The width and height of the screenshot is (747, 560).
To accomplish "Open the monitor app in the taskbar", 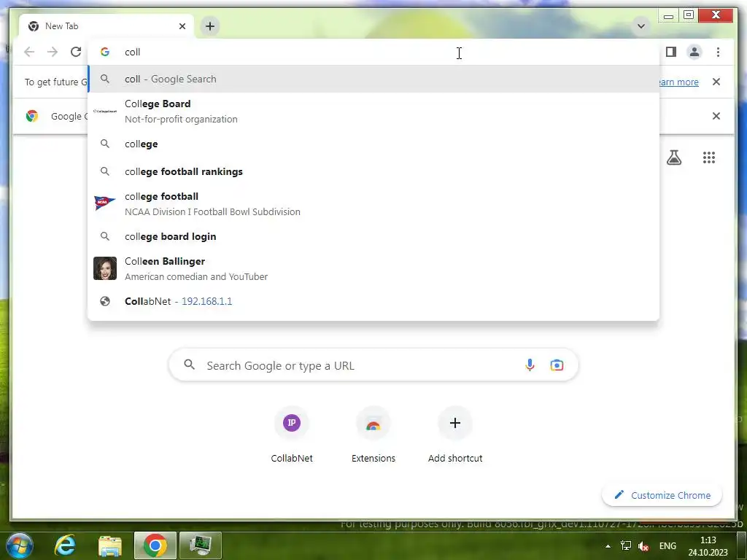I will [200, 545].
